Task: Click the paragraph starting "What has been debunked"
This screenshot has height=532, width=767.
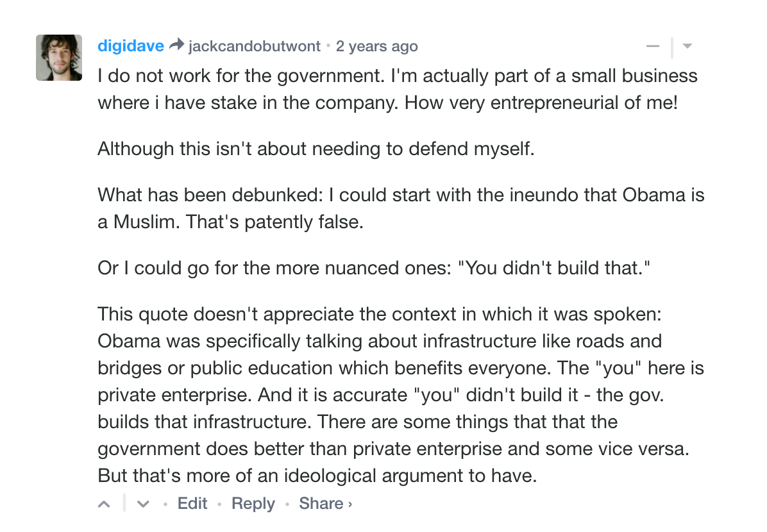Action: point(401,209)
